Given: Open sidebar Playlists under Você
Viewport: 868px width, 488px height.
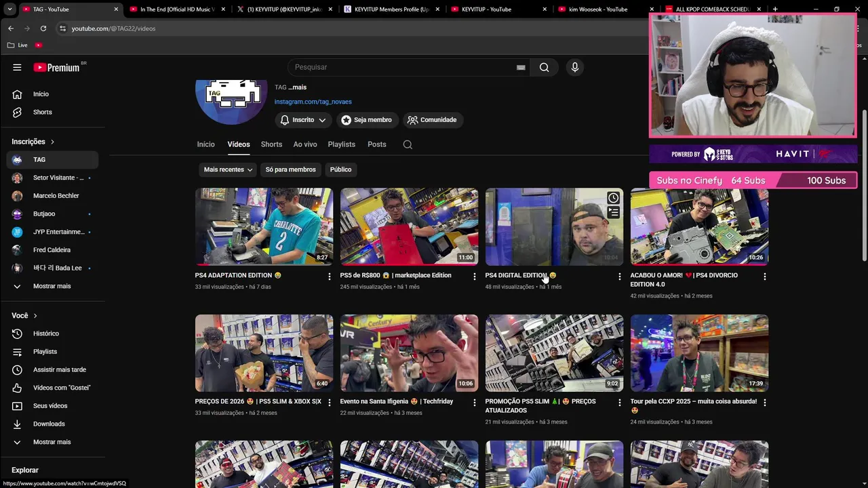Looking at the screenshot, I should (52, 352).
